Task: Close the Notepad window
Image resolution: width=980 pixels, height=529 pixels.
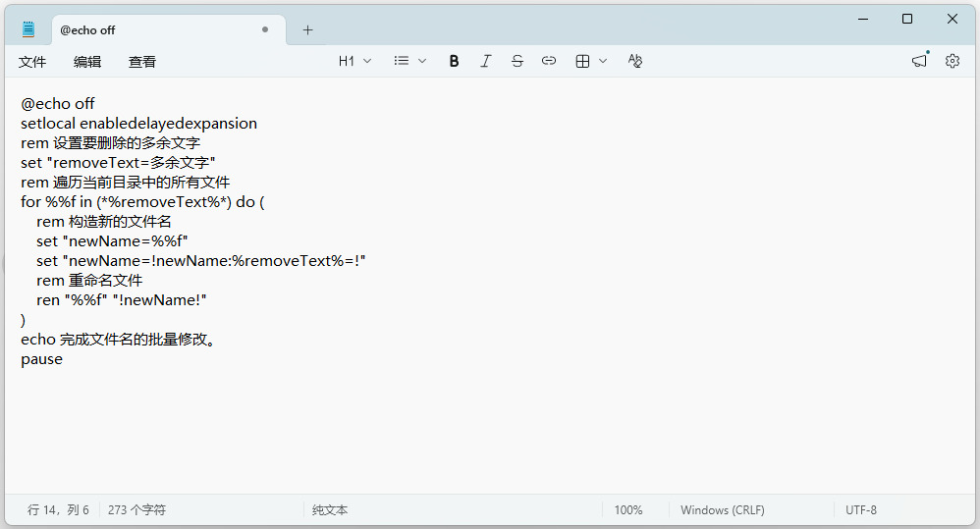Action: (x=952, y=19)
